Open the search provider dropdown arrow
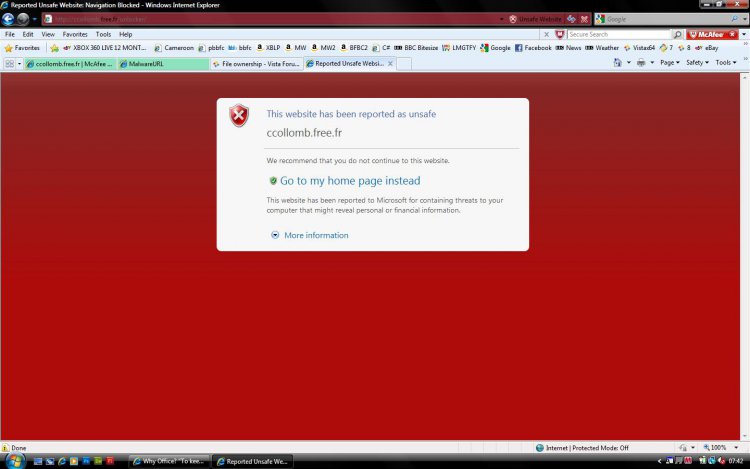This screenshot has width=750, height=469. coord(744,19)
